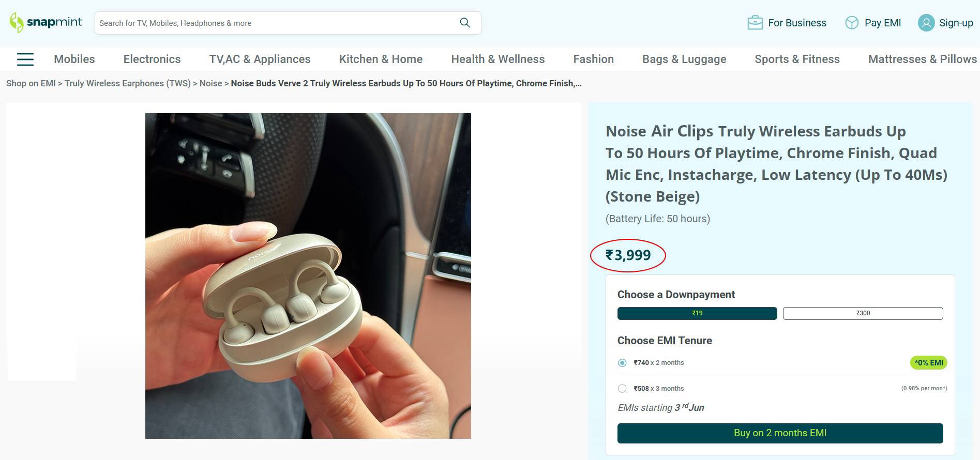980x460 pixels.
Task: Open the Electronics category menu
Action: (x=152, y=59)
